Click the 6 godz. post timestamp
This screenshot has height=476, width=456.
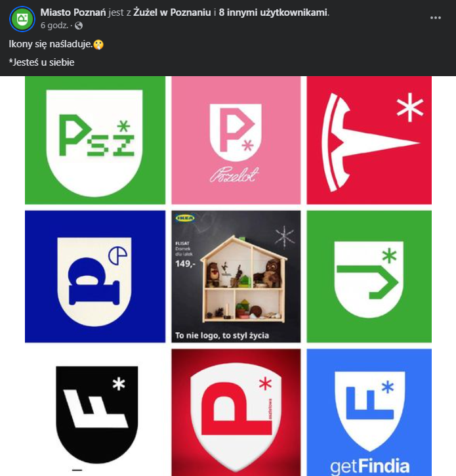coord(54,26)
